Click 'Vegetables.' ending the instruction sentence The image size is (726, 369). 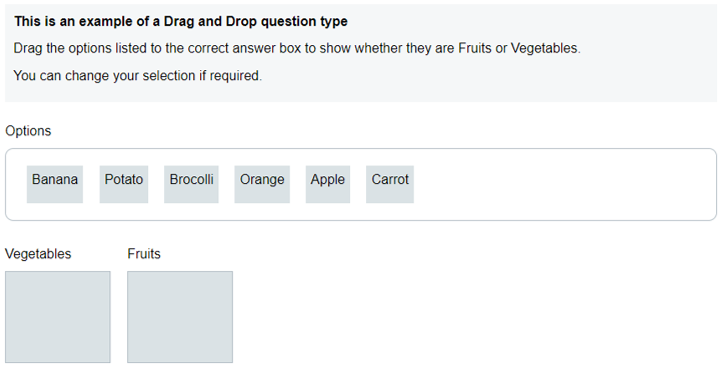tap(545, 49)
